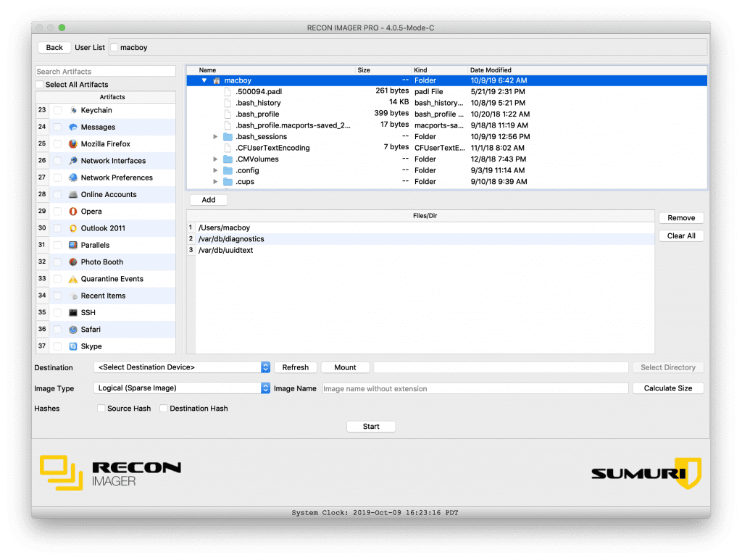Click the Remove button

click(681, 218)
